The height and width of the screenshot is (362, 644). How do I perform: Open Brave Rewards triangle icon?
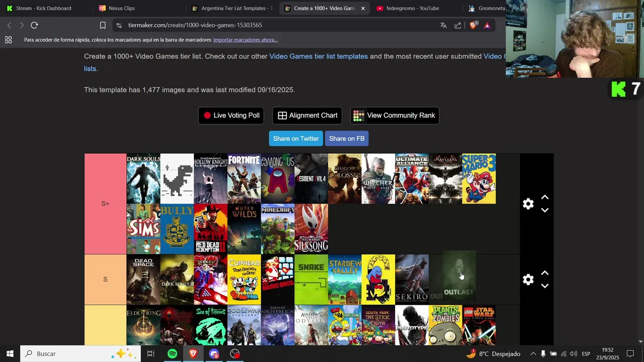(x=487, y=25)
